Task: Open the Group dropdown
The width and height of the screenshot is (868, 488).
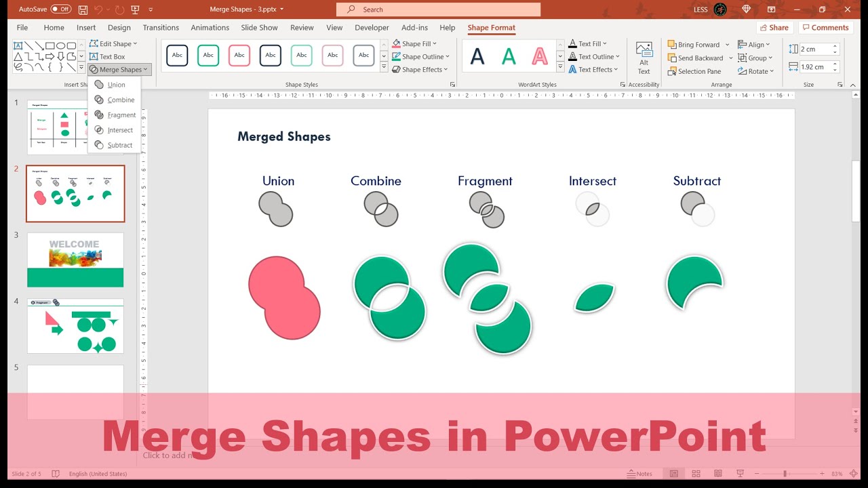Action: (x=755, y=58)
